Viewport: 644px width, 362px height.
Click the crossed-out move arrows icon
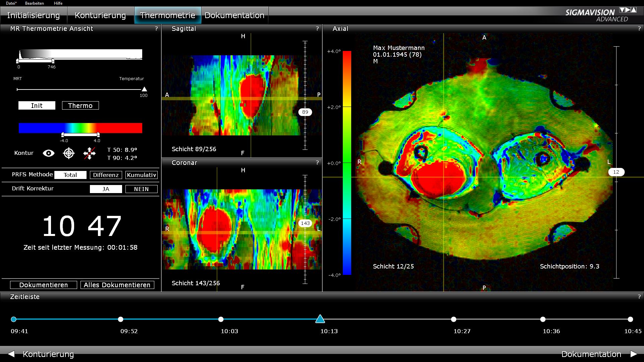89,154
